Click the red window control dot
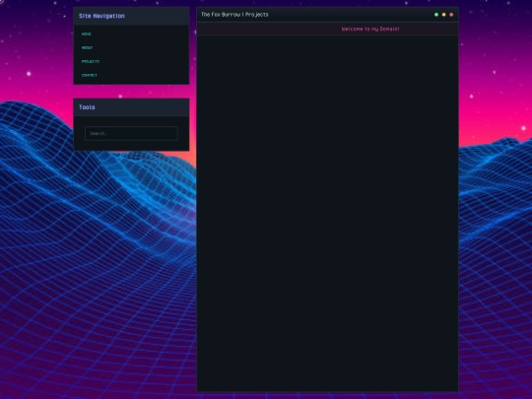 coord(451,15)
